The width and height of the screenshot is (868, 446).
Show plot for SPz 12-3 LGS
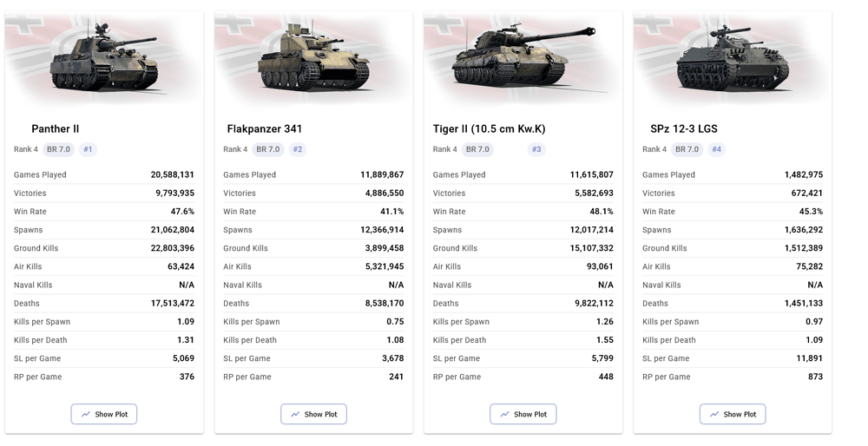tap(733, 414)
